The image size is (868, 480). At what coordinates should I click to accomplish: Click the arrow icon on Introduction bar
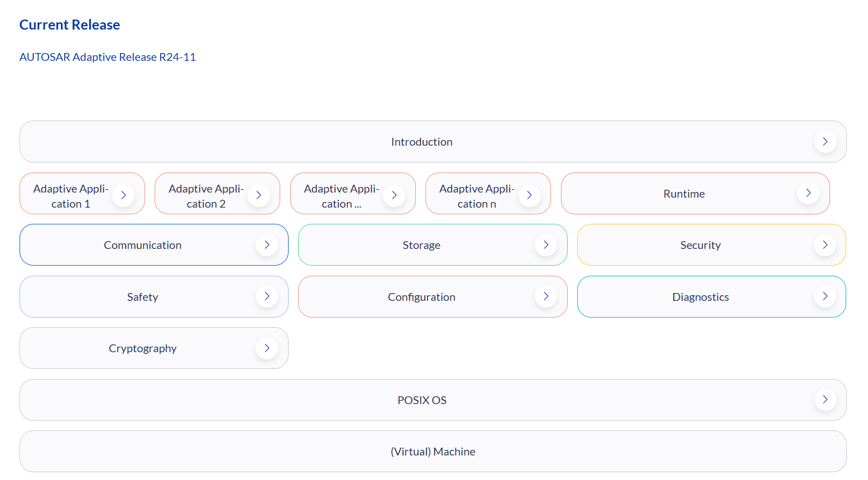825,142
